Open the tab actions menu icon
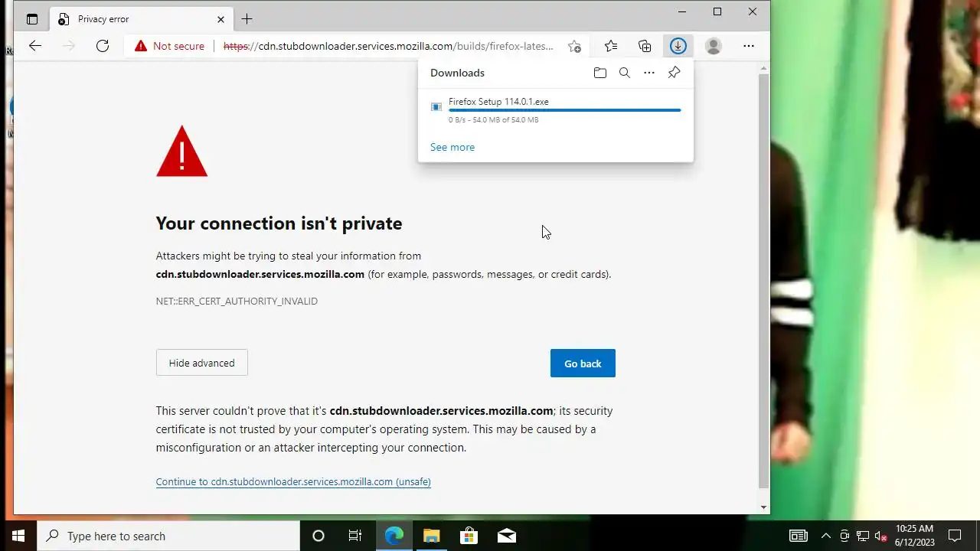The width and height of the screenshot is (980, 551). click(32, 19)
